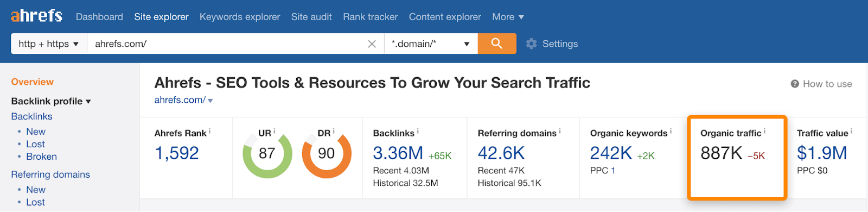Click info icon next to Organic keywords
The width and height of the screenshot is (868, 212).
tap(671, 131)
